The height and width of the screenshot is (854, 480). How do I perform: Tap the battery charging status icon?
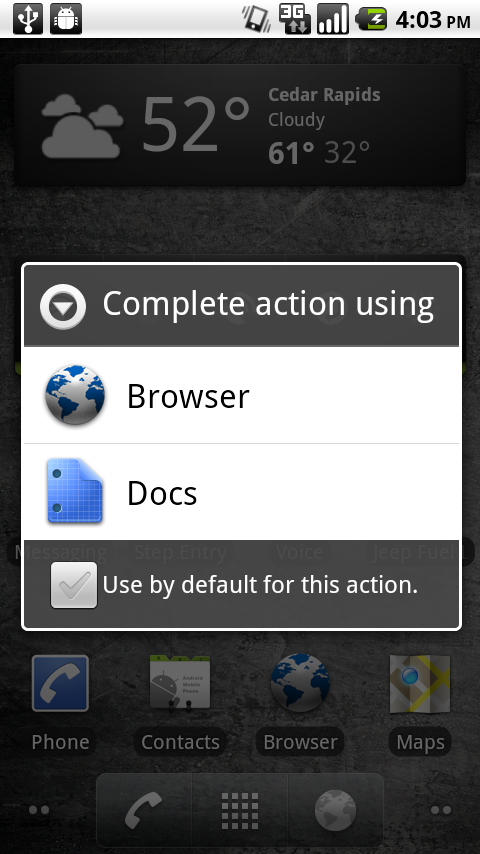[371, 20]
